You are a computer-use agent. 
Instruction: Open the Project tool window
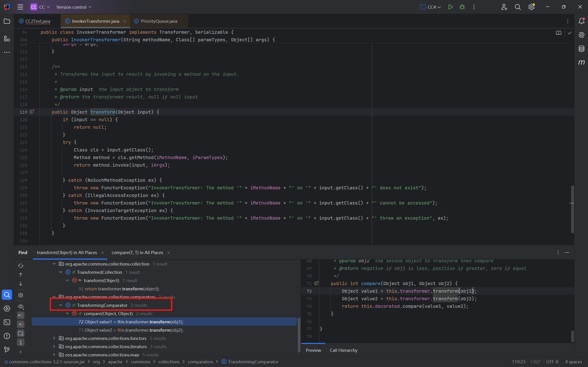coord(6,21)
